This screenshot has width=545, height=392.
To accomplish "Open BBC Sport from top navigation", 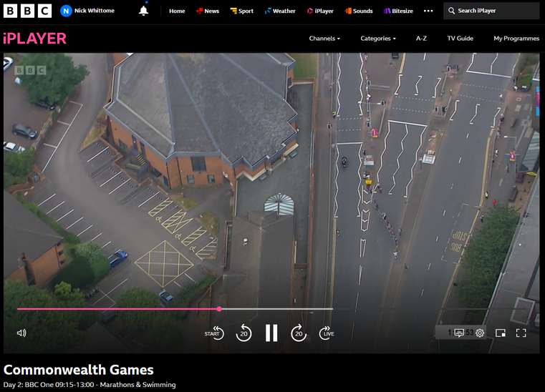I will pyautogui.click(x=241, y=11).
